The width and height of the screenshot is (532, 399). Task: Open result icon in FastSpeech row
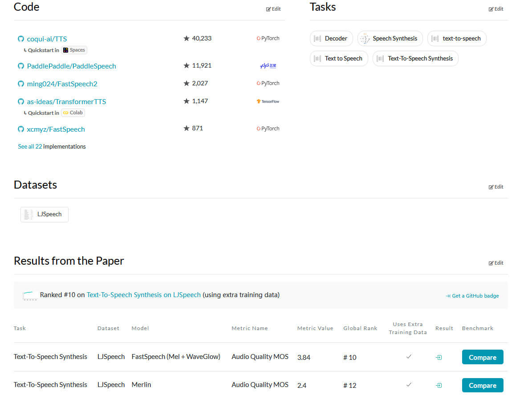tap(439, 357)
